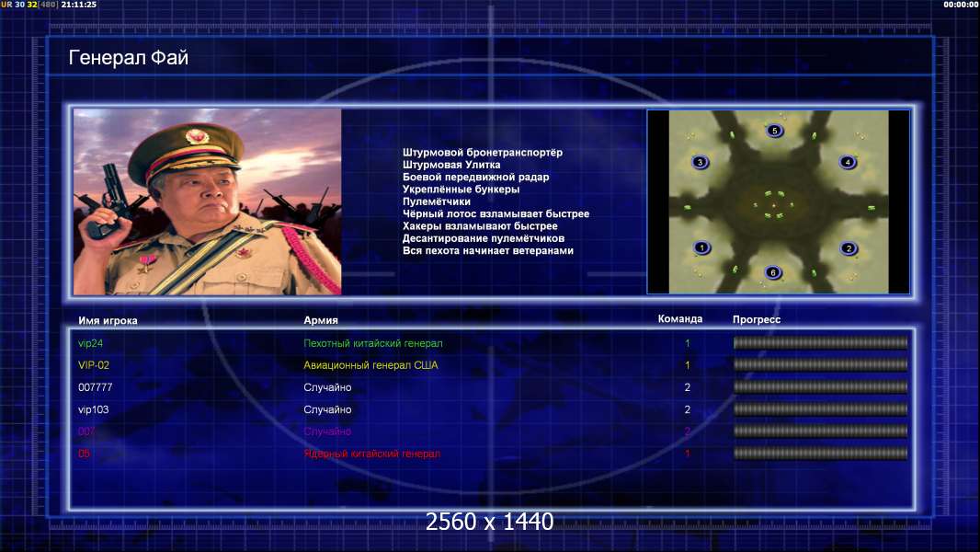
Task: Click the 'Укреплённые бункеры' line
Action: tap(461, 190)
